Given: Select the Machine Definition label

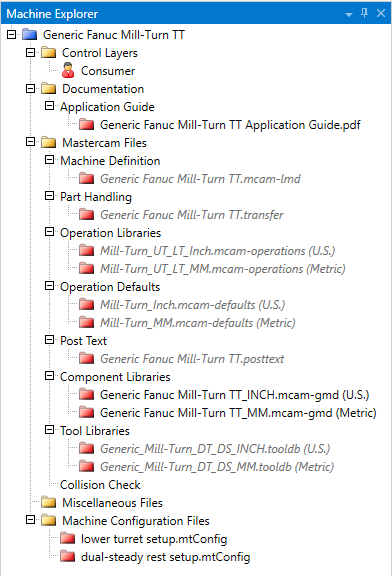Looking at the screenshot, I should click(x=110, y=161).
